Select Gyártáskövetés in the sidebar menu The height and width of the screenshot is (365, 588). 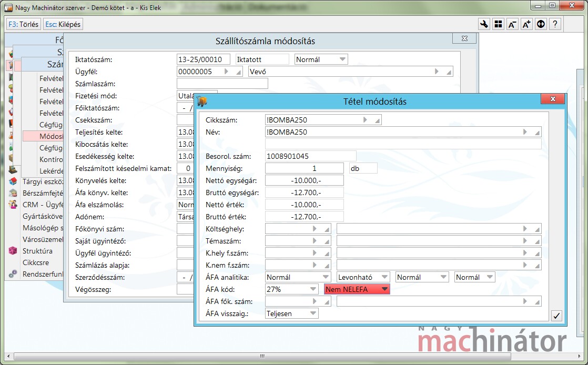click(43, 217)
